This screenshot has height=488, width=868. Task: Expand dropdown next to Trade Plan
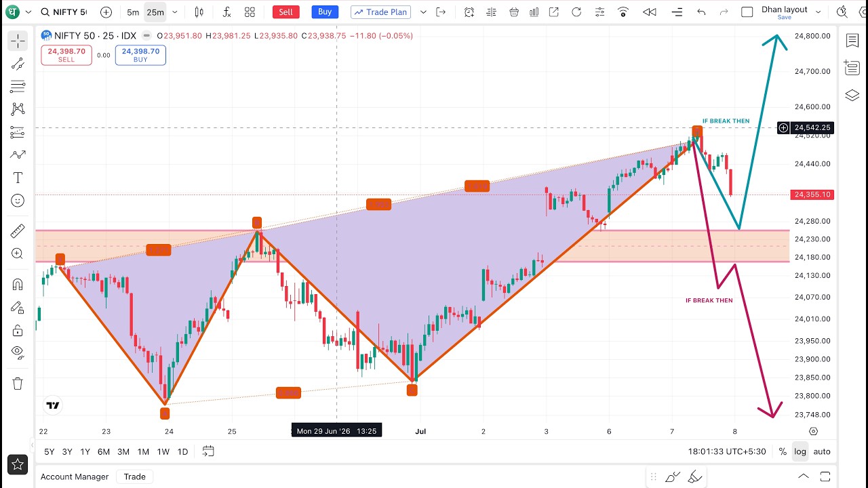424,12
